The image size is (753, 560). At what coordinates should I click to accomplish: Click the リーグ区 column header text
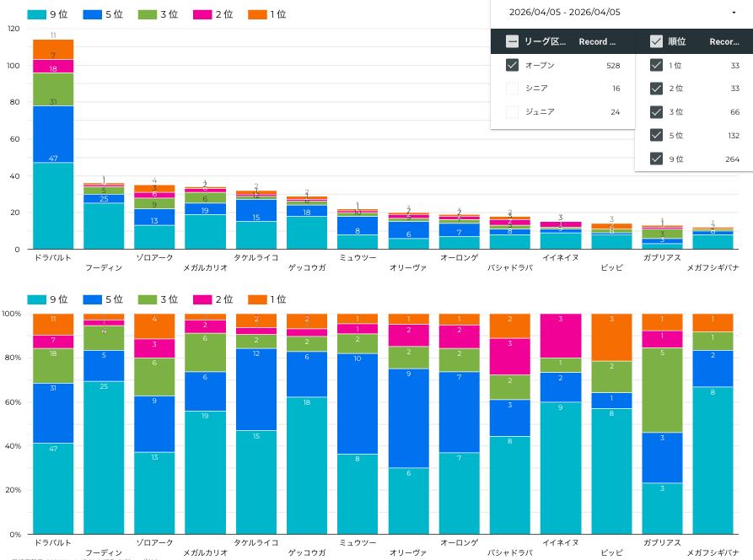[546, 41]
